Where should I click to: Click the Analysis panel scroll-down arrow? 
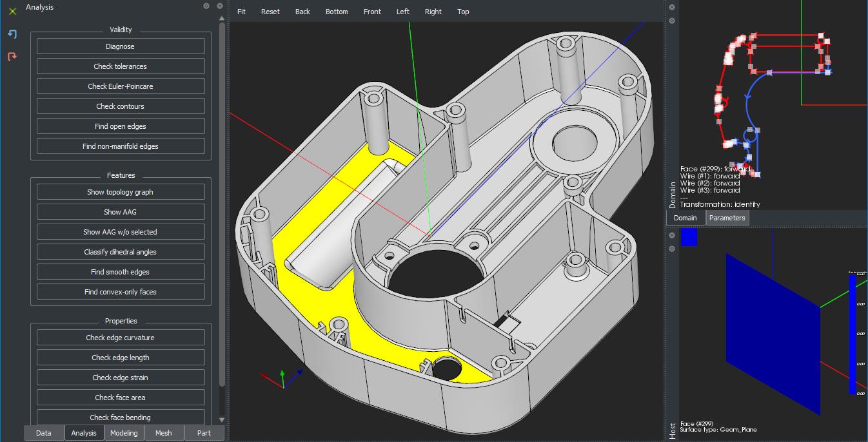(x=222, y=419)
